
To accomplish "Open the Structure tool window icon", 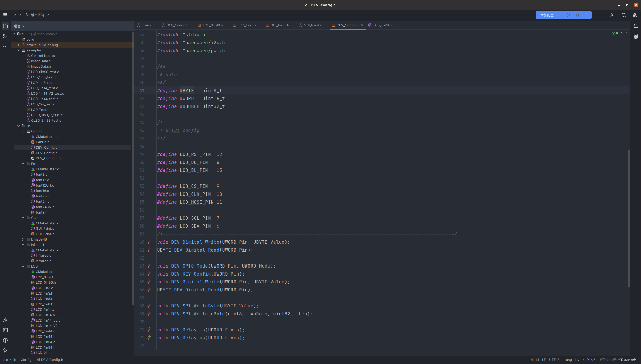I will [x=5, y=36].
